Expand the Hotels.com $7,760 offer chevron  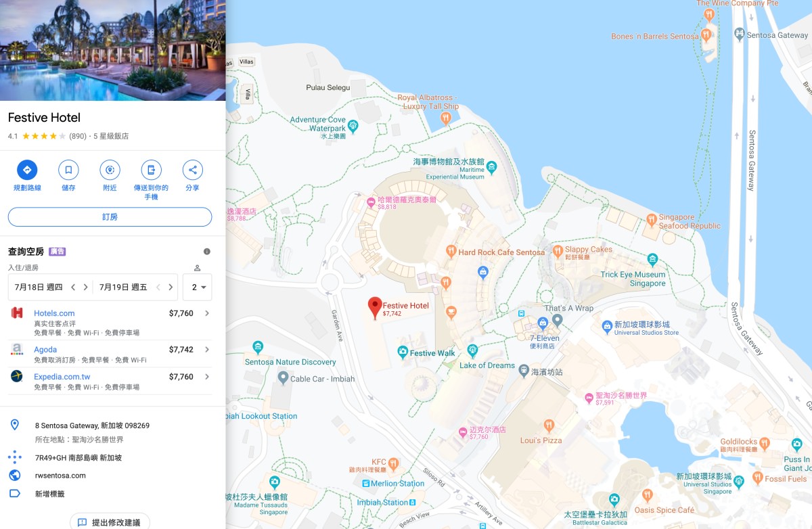[207, 313]
